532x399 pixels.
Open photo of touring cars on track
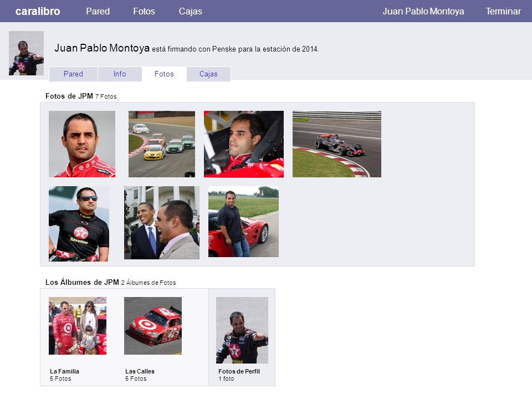pyautogui.click(x=161, y=144)
